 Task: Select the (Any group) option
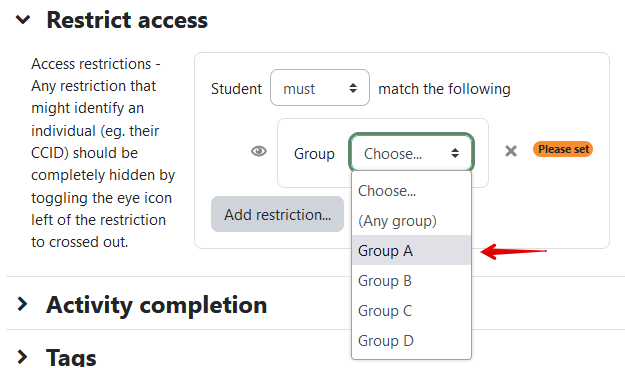(411, 220)
